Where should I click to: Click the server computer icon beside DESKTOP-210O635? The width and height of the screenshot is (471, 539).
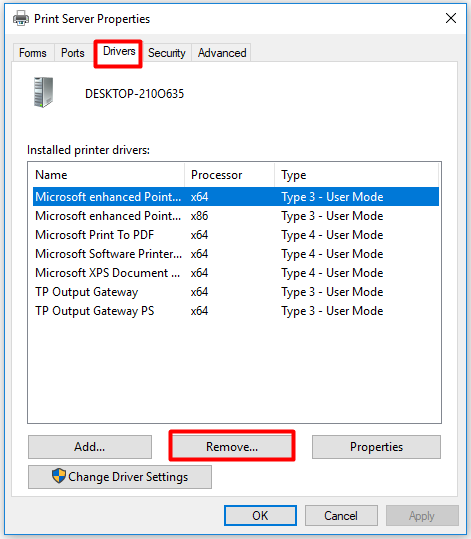[43, 92]
